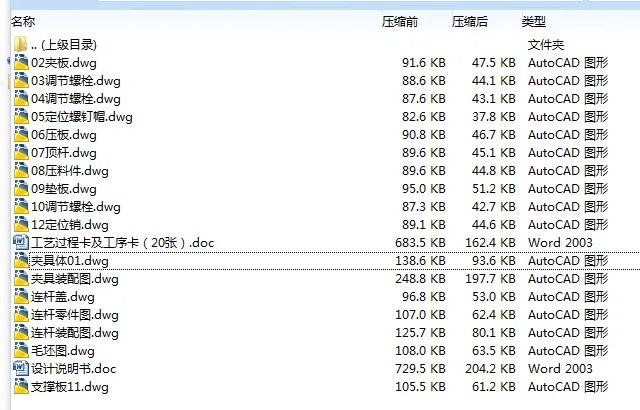640x410 pixels.
Task: Click the parent directory folder icon
Action: click(x=20, y=44)
